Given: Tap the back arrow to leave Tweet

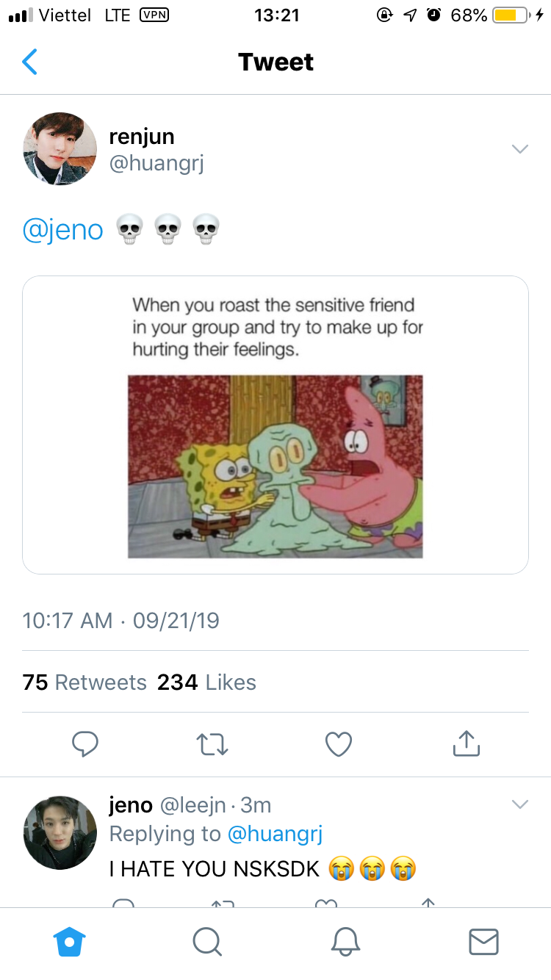Looking at the screenshot, I should [x=29, y=62].
